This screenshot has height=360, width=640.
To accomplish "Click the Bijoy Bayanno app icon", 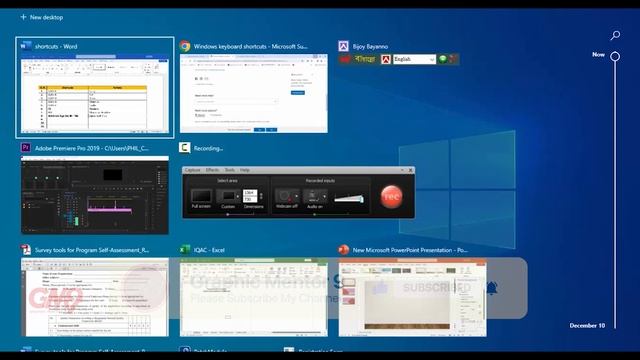I will tap(344, 46).
